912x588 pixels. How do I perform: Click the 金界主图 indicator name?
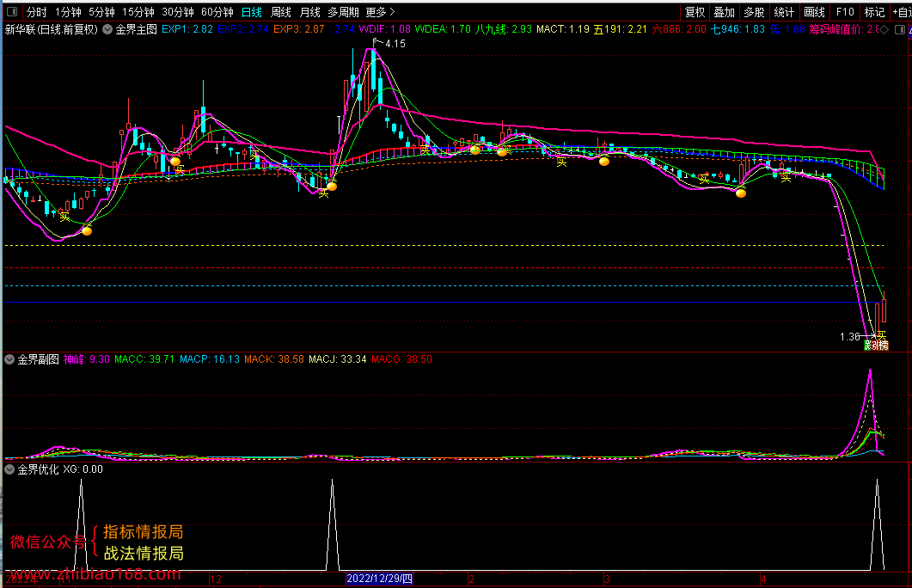point(136,29)
